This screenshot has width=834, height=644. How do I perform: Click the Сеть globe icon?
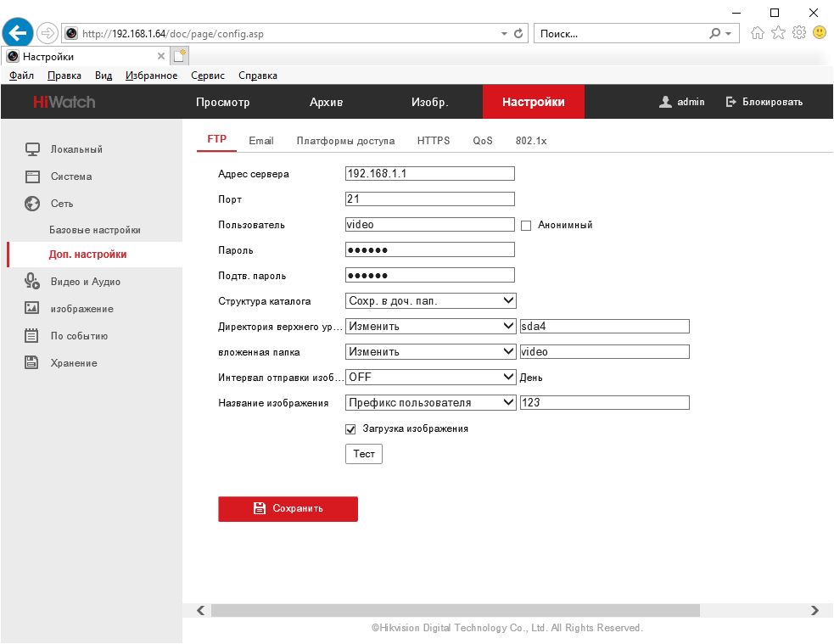pos(32,204)
